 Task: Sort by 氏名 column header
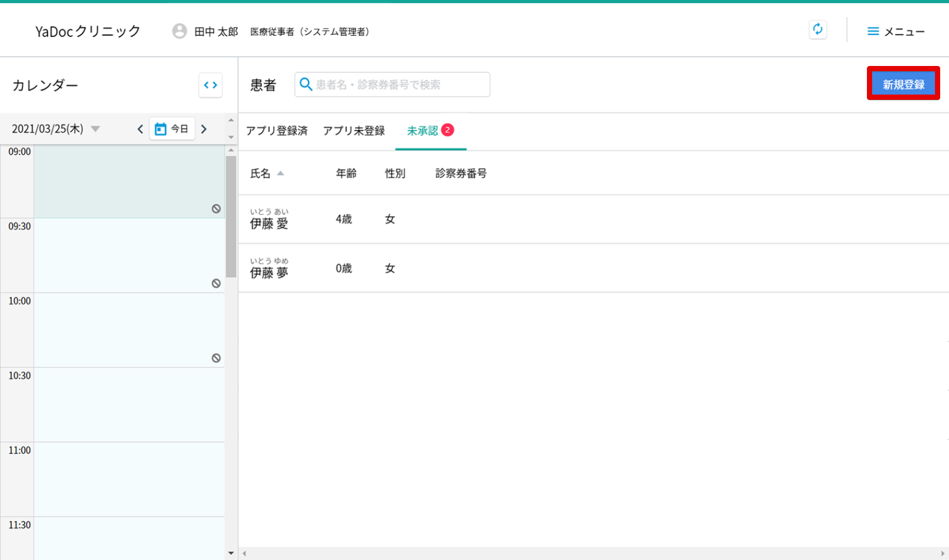(267, 174)
